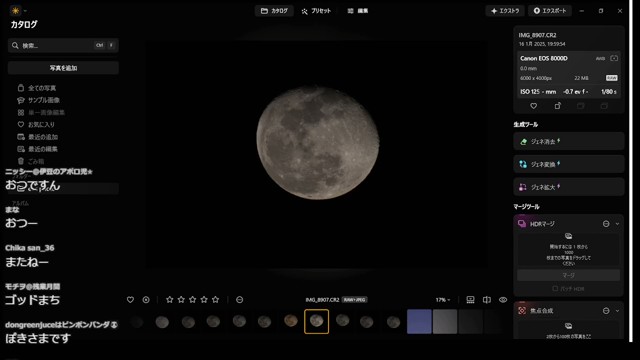Open the 17% zoom dropdown
The width and height of the screenshot is (640, 360).
[443, 300]
